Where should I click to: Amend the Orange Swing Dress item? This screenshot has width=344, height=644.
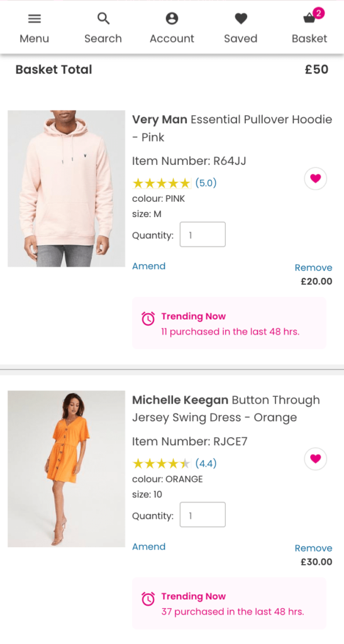click(148, 547)
